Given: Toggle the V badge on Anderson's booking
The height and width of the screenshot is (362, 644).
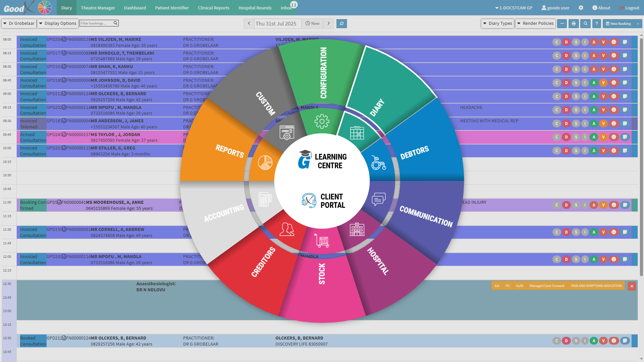Looking at the screenshot, I should click(x=603, y=123).
